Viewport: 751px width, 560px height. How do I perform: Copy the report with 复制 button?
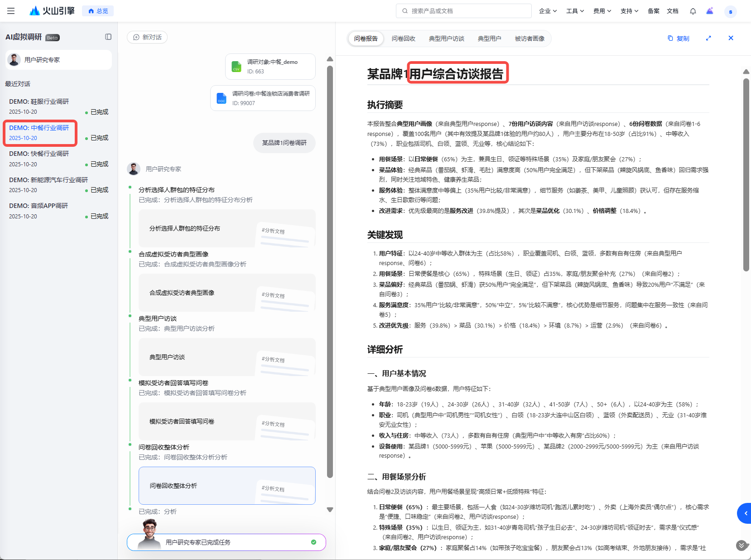point(679,38)
